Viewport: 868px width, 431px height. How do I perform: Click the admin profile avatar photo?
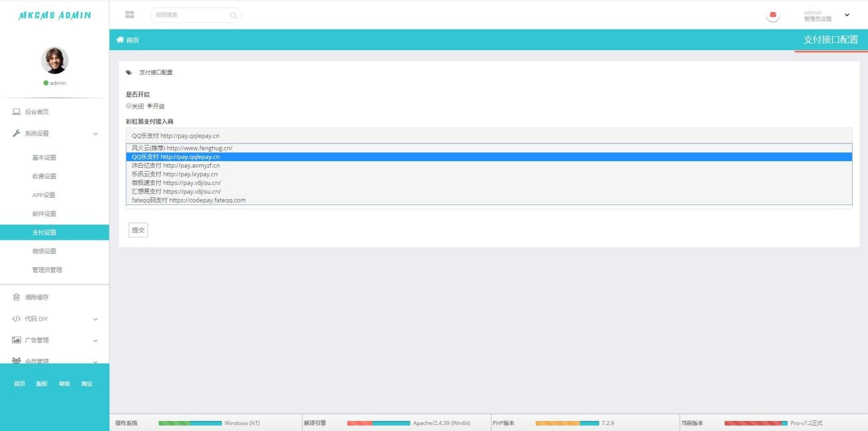click(x=55, y=60)
